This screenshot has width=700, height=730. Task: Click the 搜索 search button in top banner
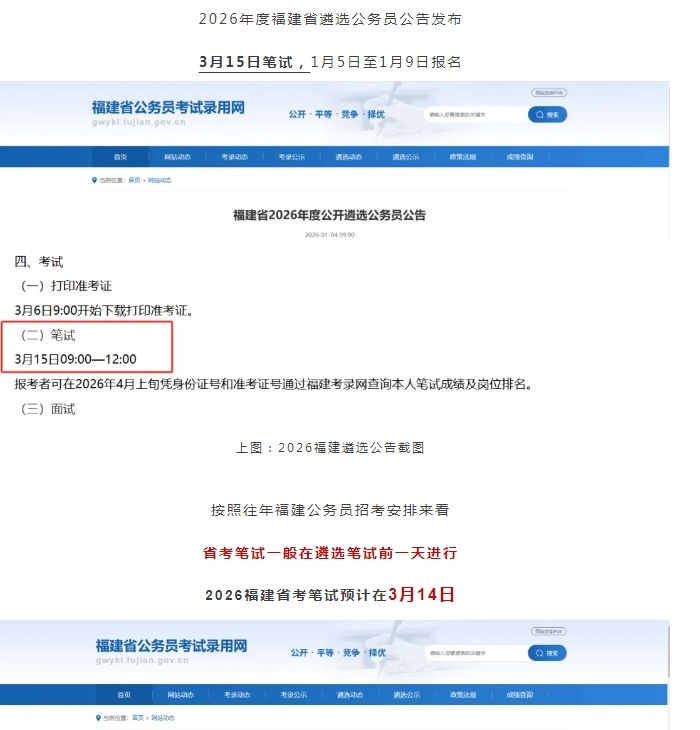pyautogui.click(x=547, y=115)
